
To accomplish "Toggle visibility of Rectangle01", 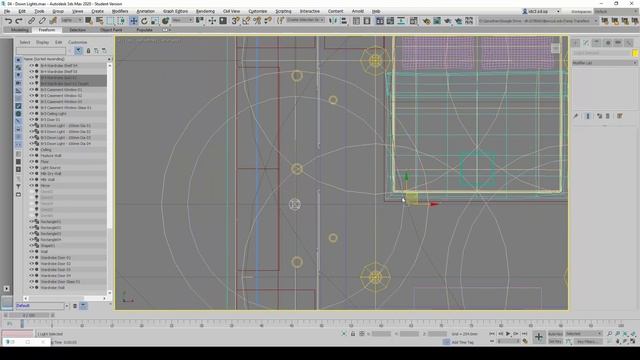I will coord(31,222).
